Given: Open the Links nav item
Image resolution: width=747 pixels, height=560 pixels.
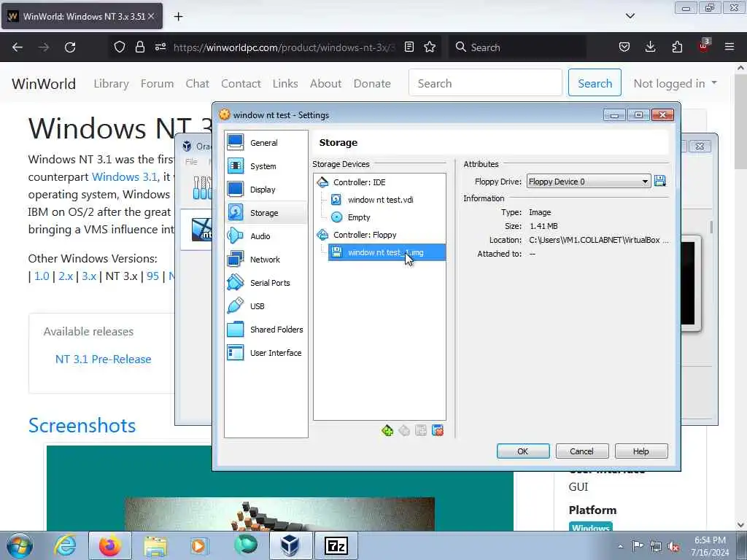Looking at the screenshot, I should 285,84.
